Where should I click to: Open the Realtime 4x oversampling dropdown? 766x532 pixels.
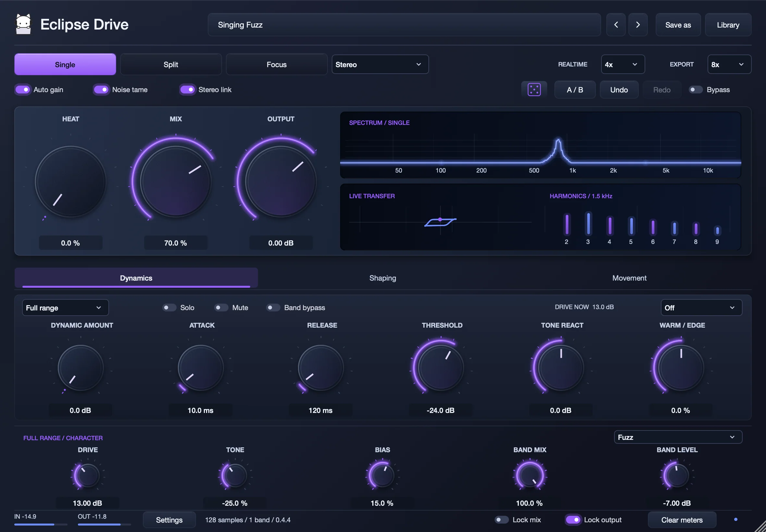pos(623,64)
